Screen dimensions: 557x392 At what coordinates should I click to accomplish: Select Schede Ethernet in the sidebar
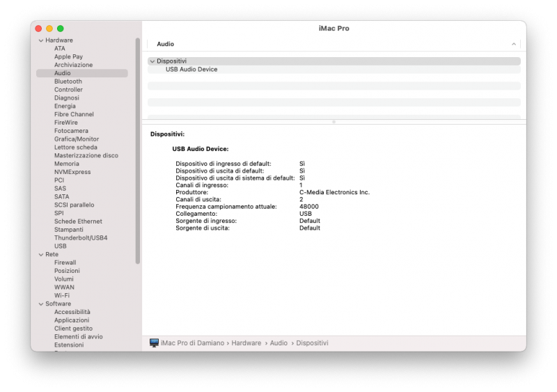[78, 221]
